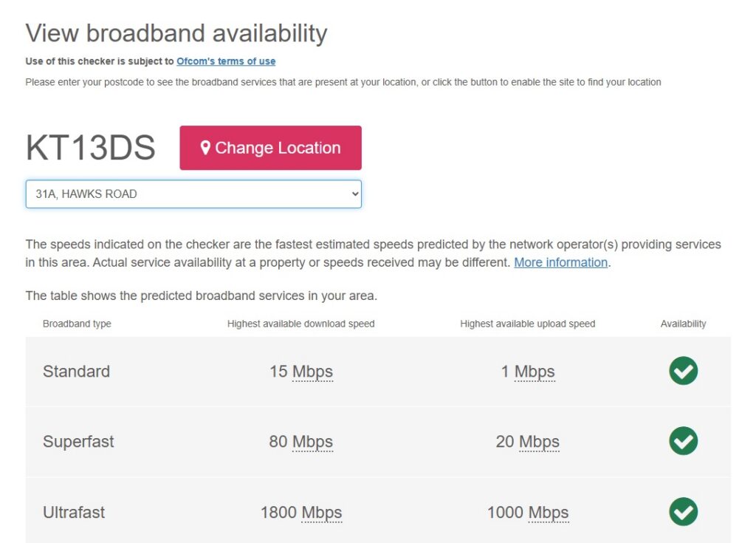Click the 80 Mbps download speed value
756x543 pixels.
[301, 442]
